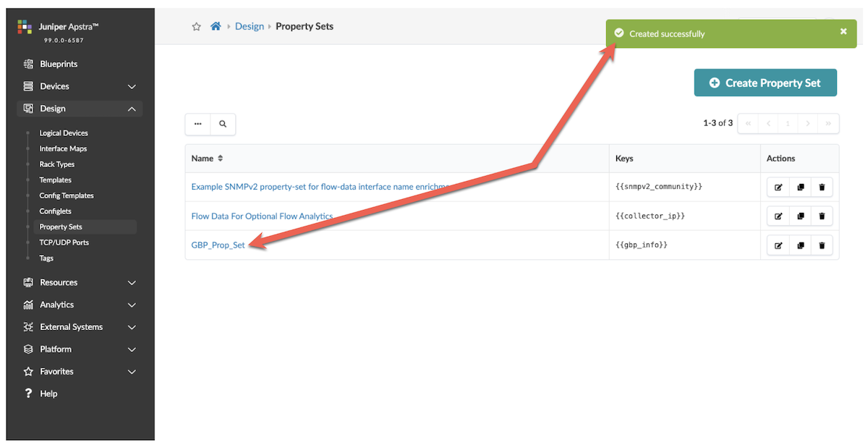Screen dimensions: 868x446
Task: Click the Design section icon
Action: click(x=28, y=109)
